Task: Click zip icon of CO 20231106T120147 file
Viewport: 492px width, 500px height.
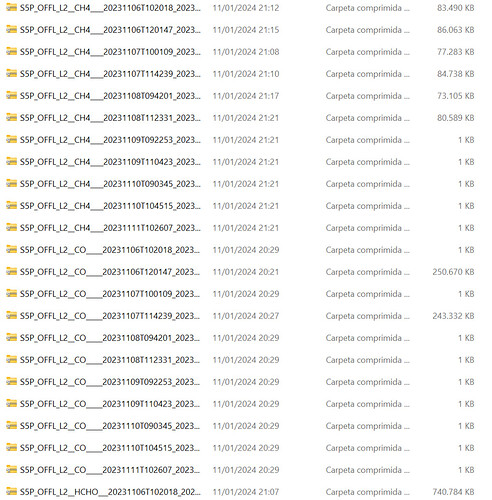Action: [11, 271]
